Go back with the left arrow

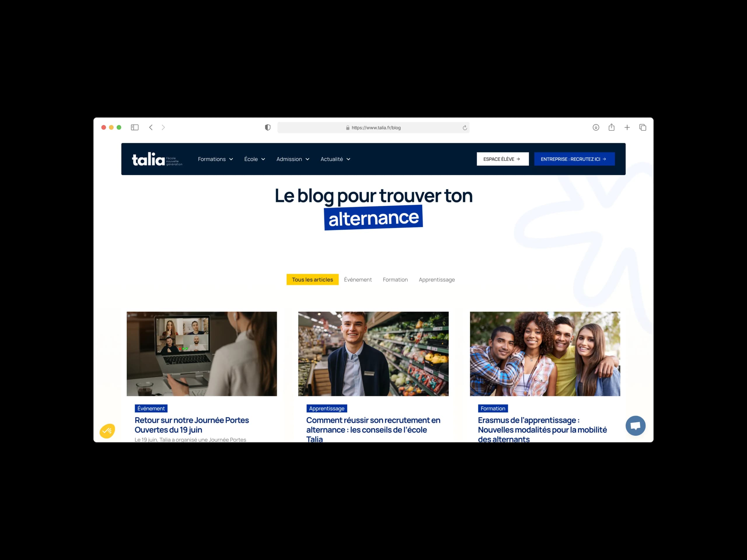tap(151, 127)
